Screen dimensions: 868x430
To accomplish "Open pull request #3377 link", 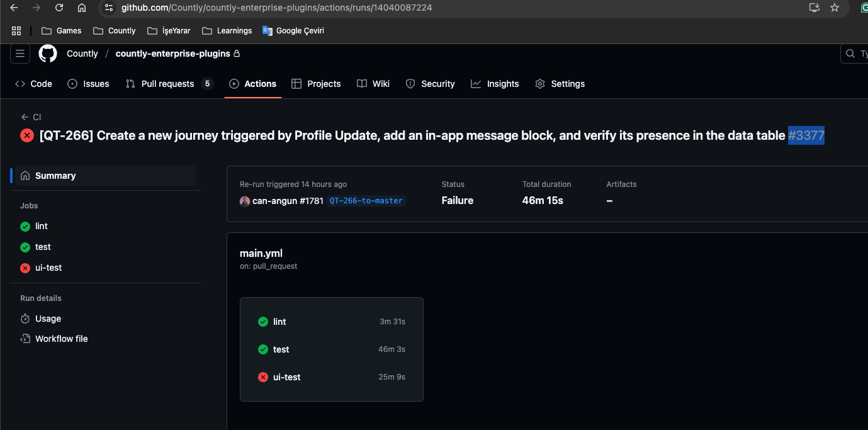I will tap(806, 135).
